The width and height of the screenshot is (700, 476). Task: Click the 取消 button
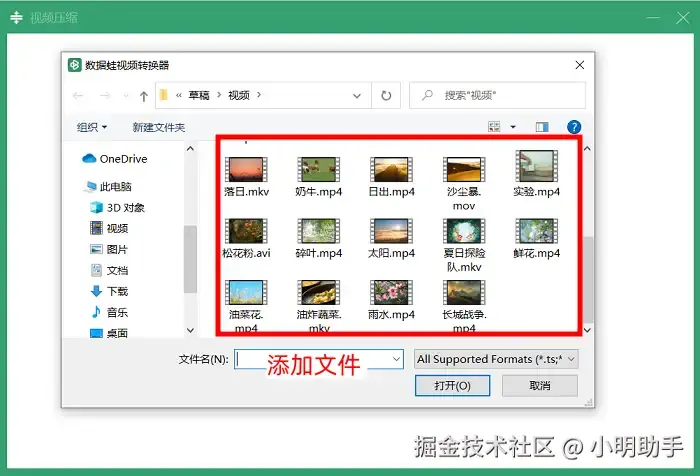point(540,385)
